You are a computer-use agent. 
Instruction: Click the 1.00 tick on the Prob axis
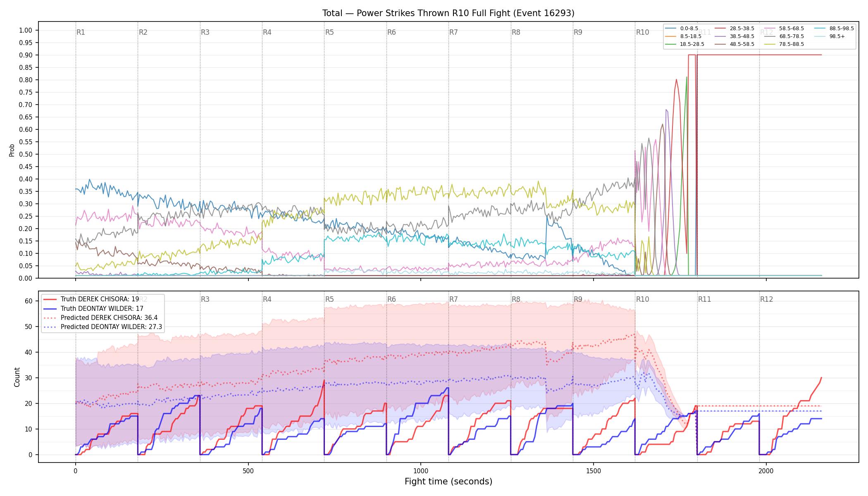click(x=26, y=30)
